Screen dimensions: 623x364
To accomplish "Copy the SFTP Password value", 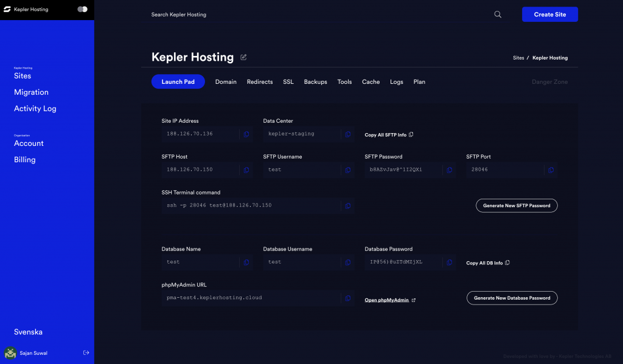I will (450, 170).
